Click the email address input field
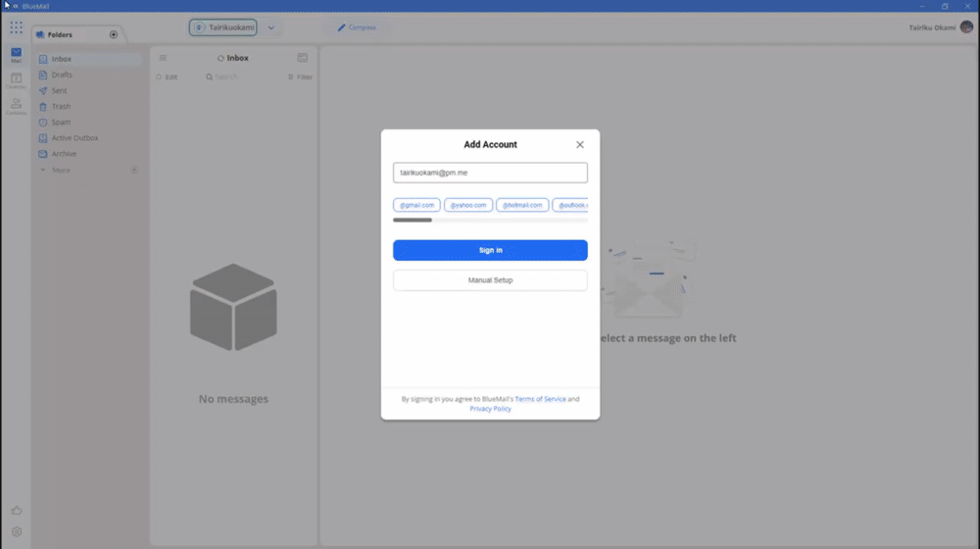 click(x=490, y=173)
